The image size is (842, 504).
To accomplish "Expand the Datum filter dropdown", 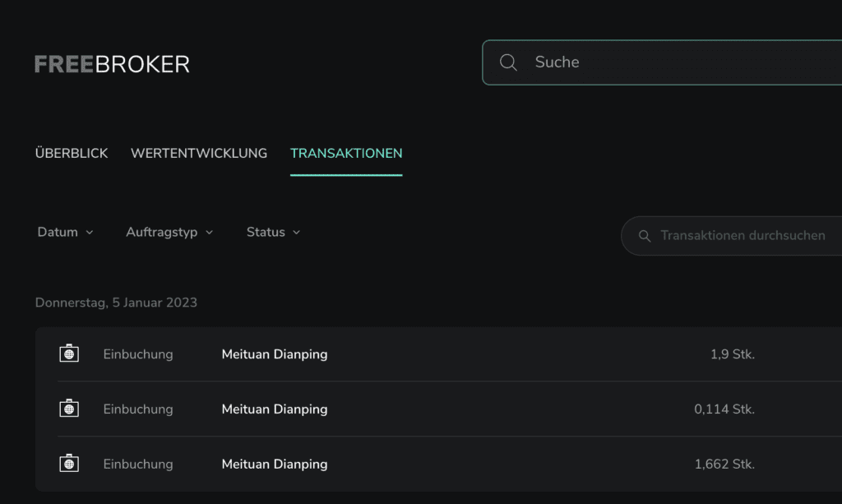I will click(x=65, y=233).
